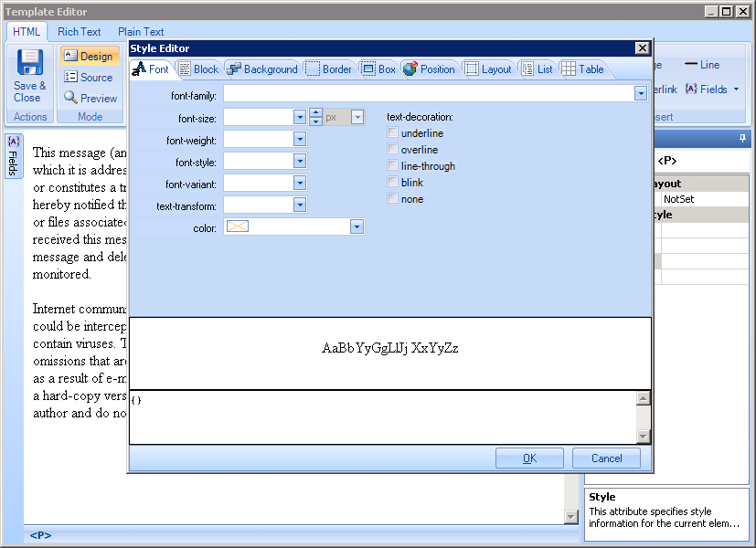
Task: Switch to Source mode
Action: coord(90,77)
